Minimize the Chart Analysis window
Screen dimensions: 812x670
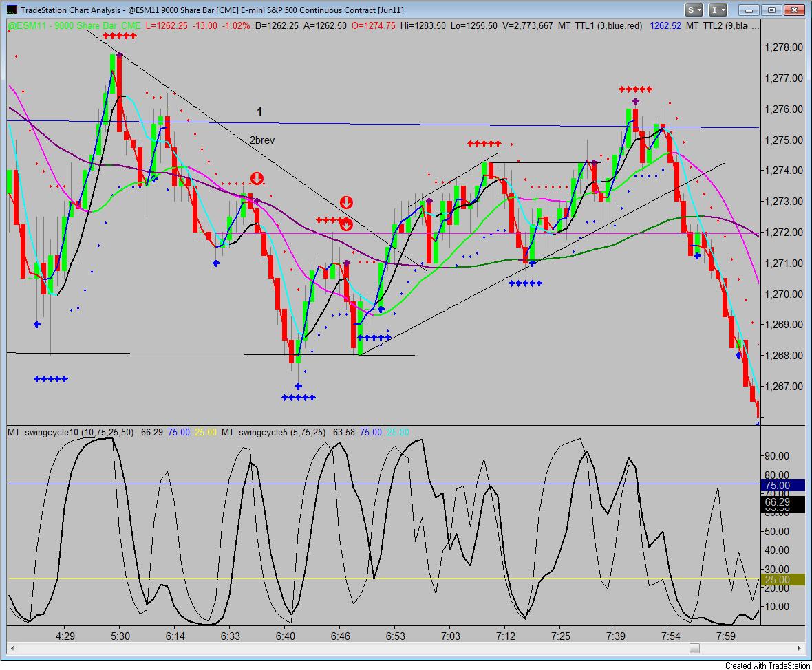(x=748, y=10)
